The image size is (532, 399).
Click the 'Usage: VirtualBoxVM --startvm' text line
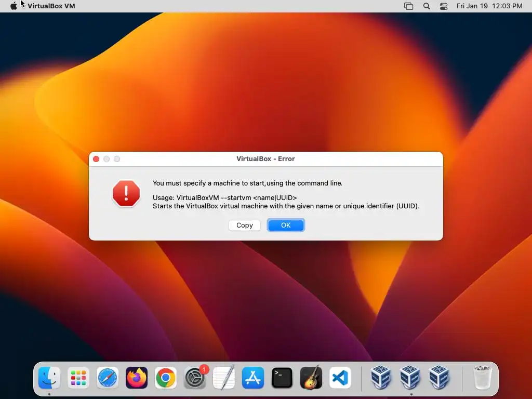pyautogui.click(x=224, y=198)
